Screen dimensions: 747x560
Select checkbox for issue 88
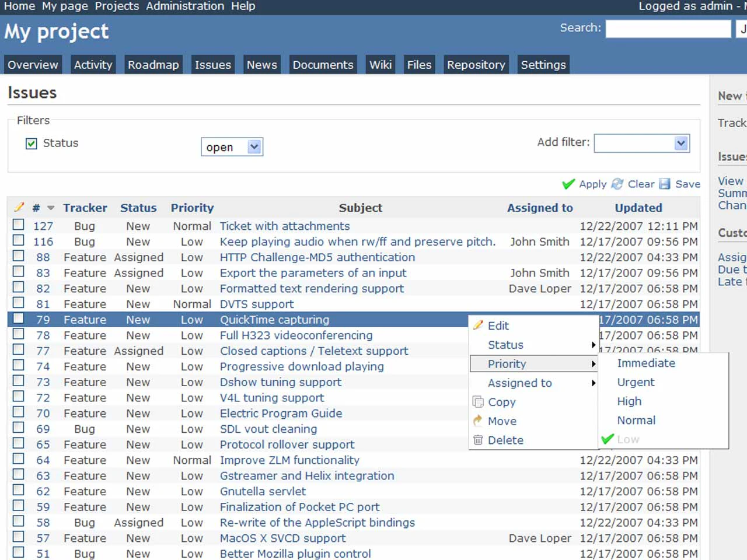[19, 256]
